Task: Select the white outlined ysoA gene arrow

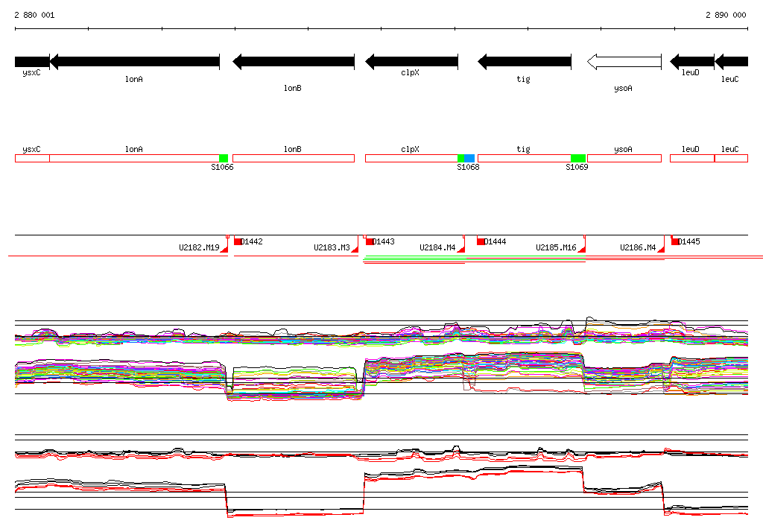Action: point(624,62)
